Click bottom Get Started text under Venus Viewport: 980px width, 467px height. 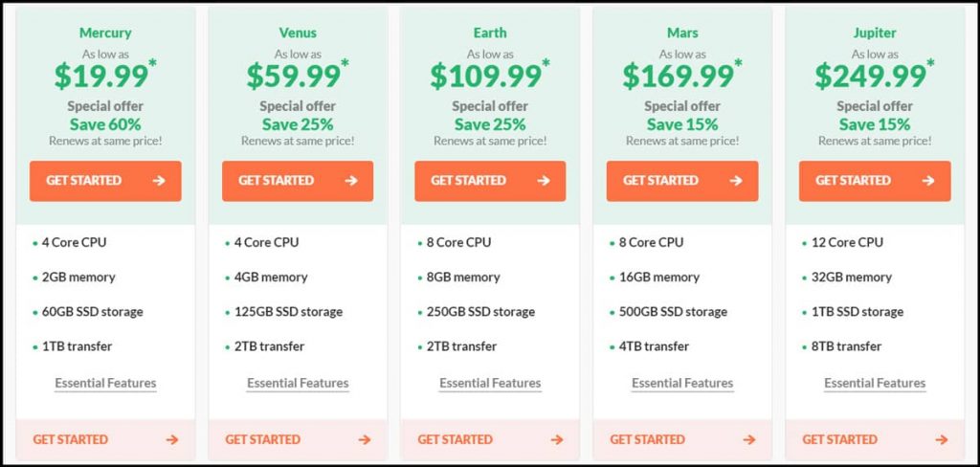click(262, 440)
